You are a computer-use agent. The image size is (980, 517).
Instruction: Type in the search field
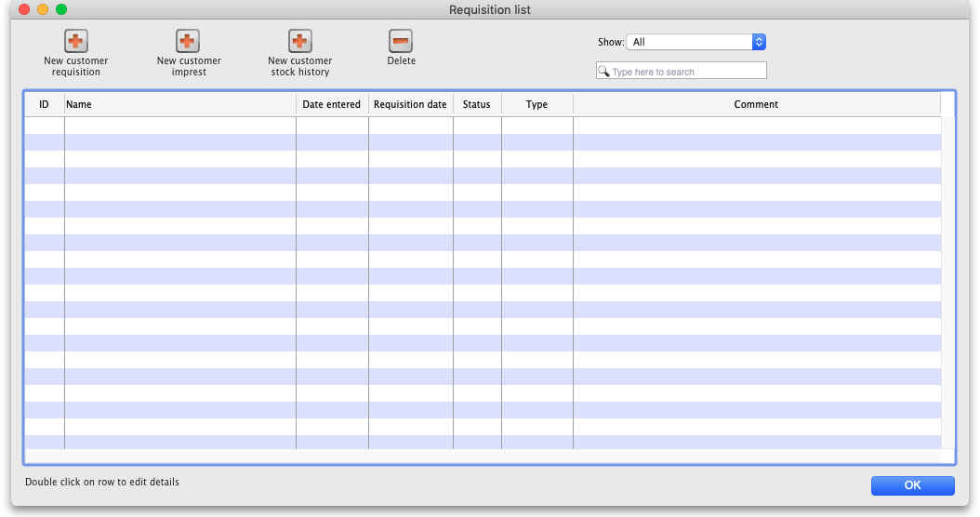(x=686, y=72)
